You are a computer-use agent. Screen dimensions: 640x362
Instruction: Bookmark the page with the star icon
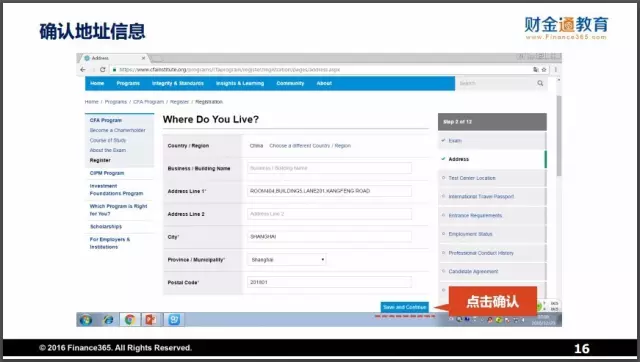click(544, 70)
